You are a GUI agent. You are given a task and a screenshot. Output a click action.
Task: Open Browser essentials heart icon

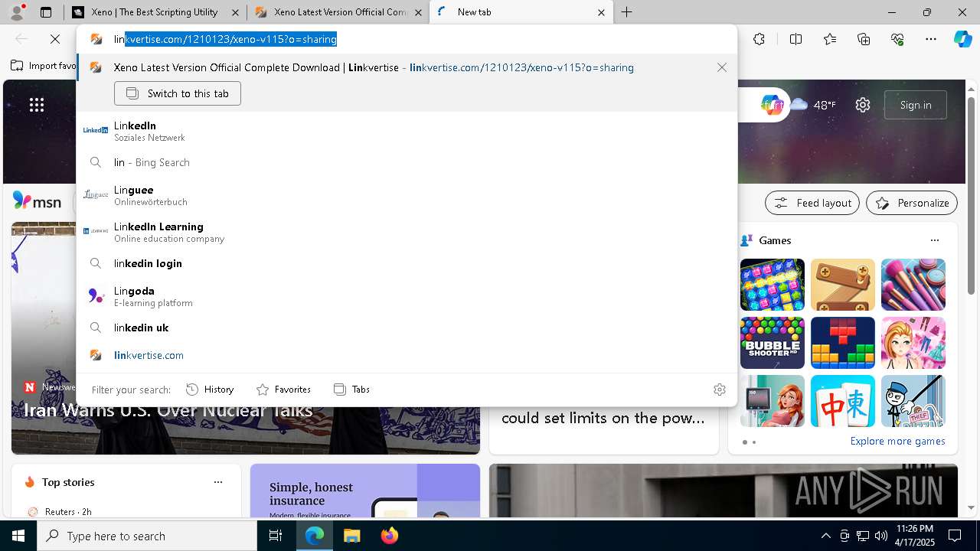(x=897, y=39)
